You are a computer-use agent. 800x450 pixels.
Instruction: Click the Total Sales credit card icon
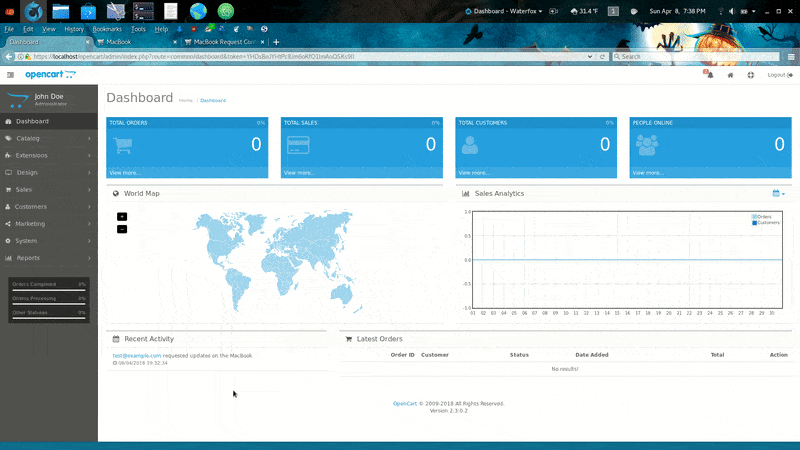(x=298, y=145)
